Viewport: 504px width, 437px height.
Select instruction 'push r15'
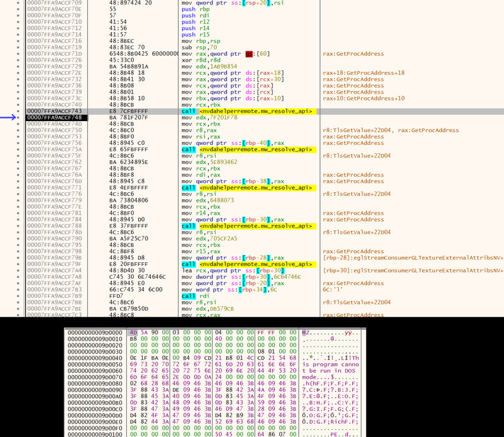(x=195, y=35)
